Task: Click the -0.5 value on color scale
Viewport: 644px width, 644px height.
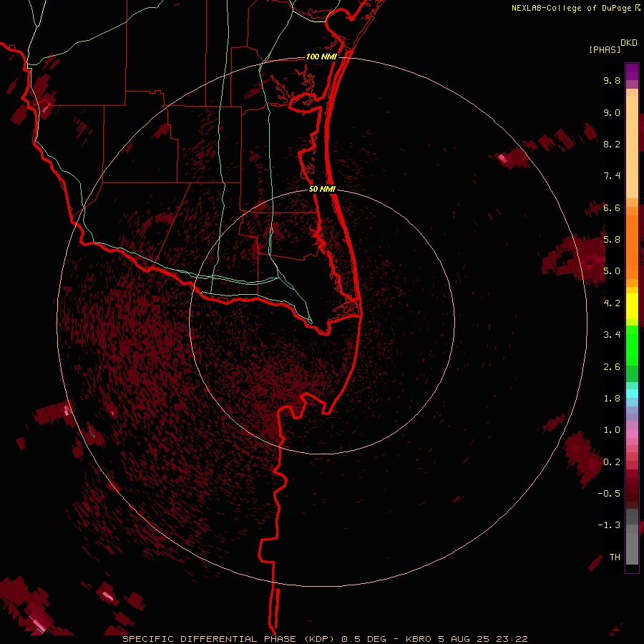Action: pyautogui.click(x=609, y=494)
